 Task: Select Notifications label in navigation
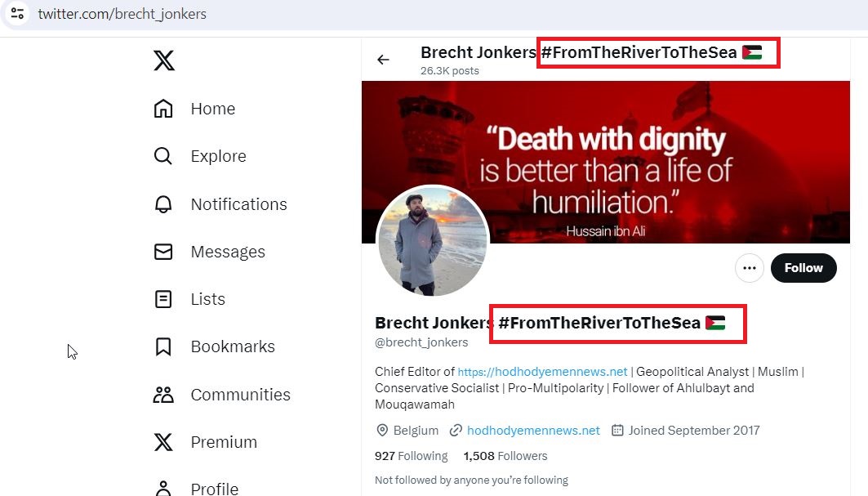click(x=239, y=204)
